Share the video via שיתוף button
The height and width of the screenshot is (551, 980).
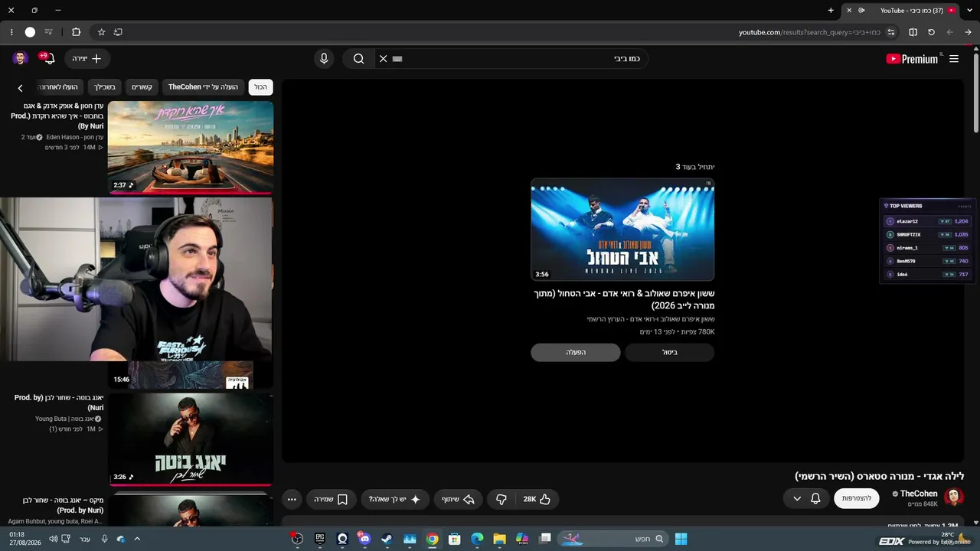coord(459,499)
